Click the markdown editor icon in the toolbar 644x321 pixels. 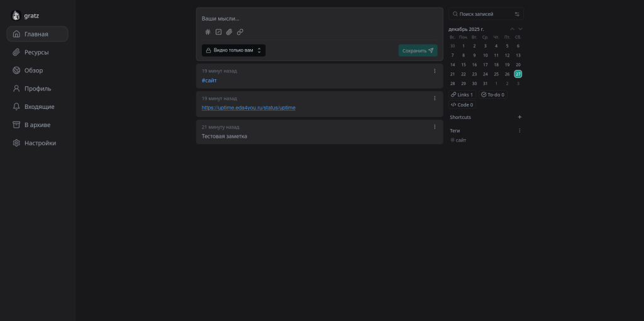click(219, 32)
